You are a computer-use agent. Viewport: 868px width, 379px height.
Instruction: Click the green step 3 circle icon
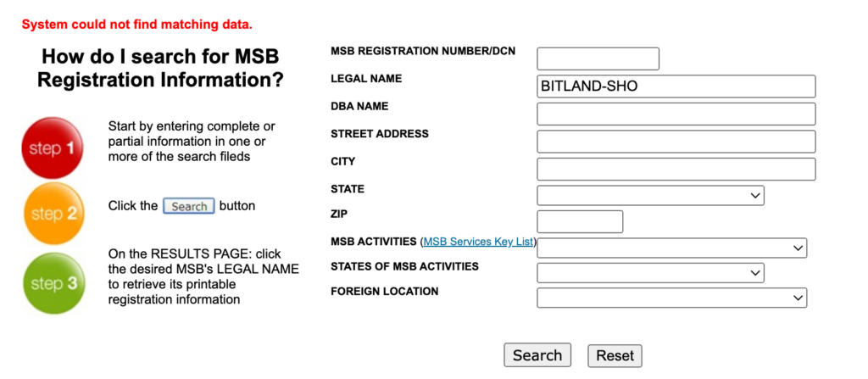54,283
